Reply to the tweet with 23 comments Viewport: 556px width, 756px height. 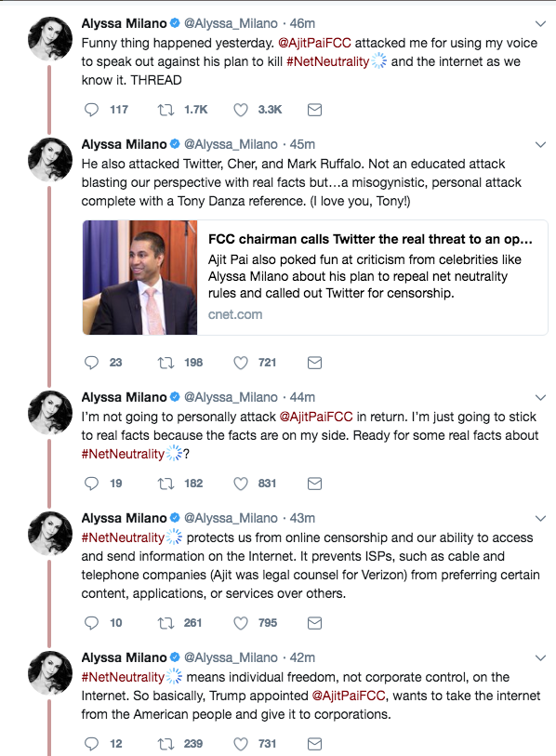pos(91,363)
